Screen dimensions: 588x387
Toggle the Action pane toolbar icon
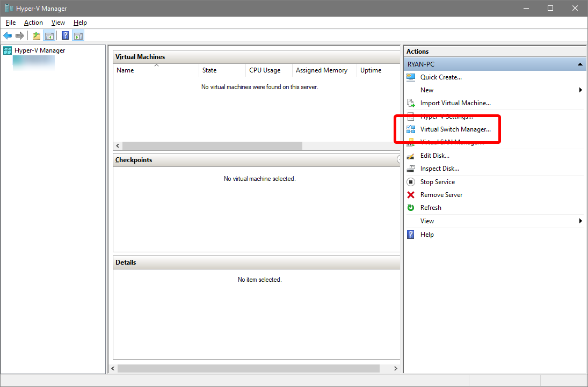(x=78, y=35)
